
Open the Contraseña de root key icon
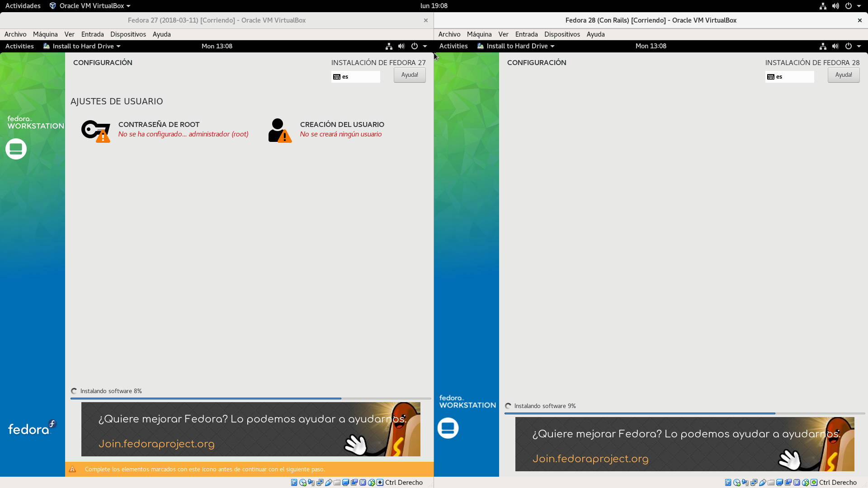[95, 131]
